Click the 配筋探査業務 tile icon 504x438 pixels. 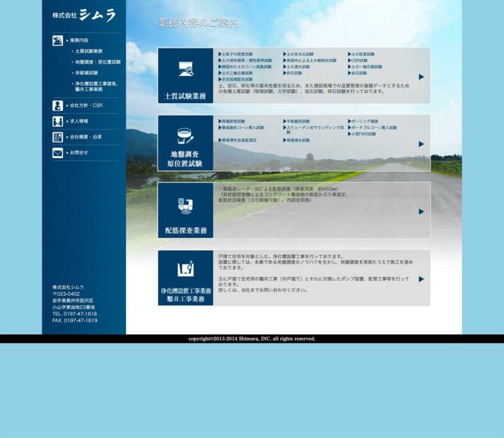pos(185,203)
